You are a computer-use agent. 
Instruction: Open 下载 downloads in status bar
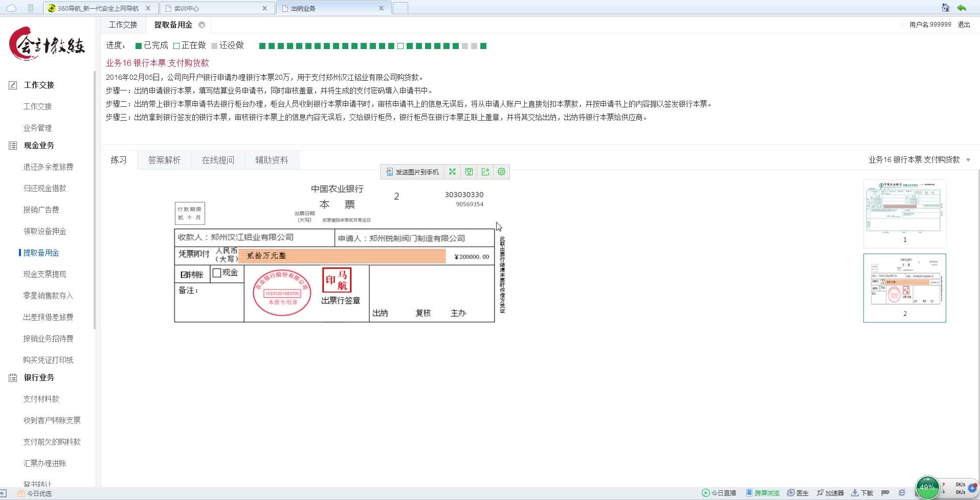pyautogui.click(x=862, y=493)
